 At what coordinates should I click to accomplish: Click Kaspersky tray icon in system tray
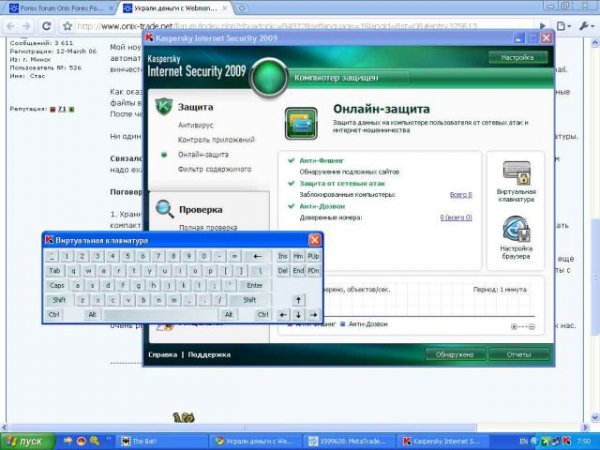(567, 441)
